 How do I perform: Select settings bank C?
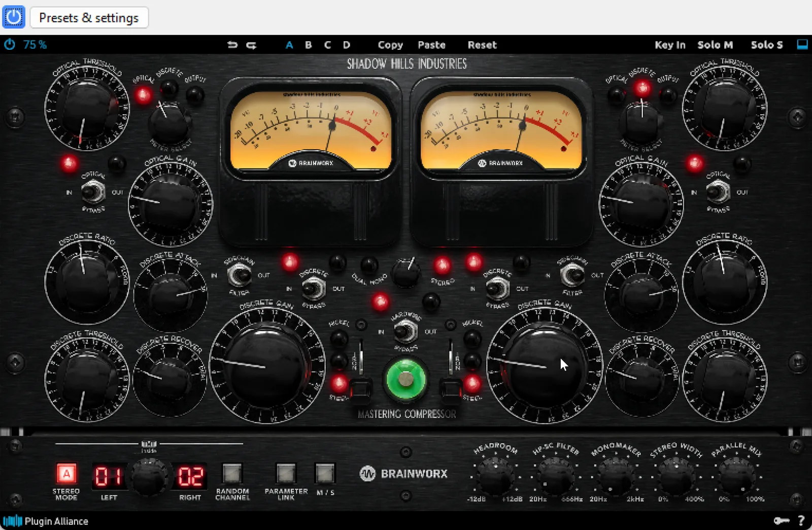(x=327, y=45)
